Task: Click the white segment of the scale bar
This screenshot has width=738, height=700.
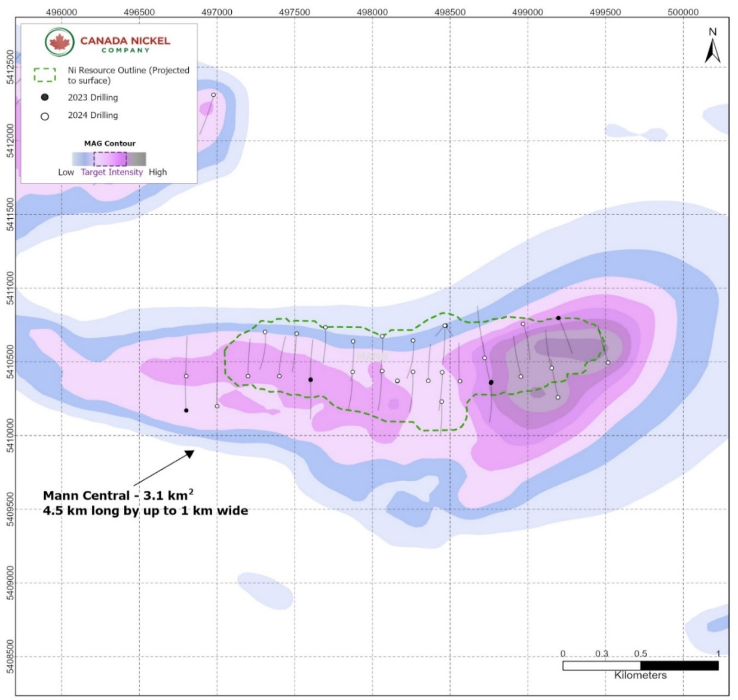Action: coord(602,665)
